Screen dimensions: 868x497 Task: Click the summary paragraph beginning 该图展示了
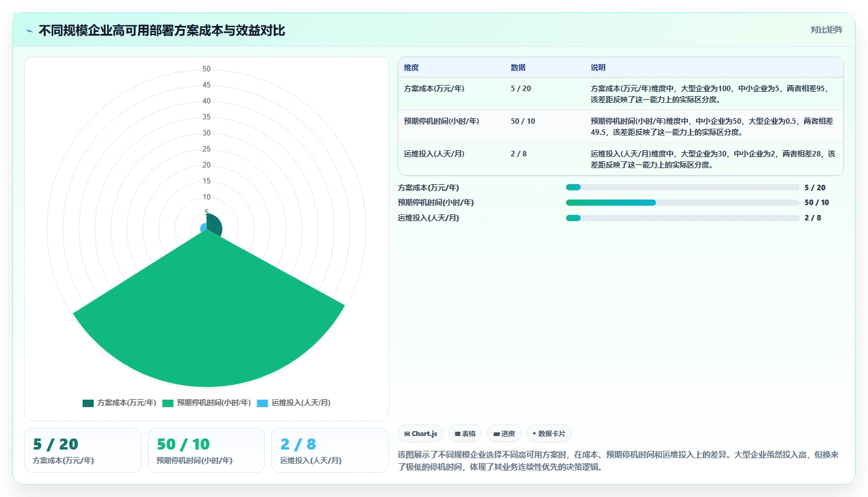point(618,461)
